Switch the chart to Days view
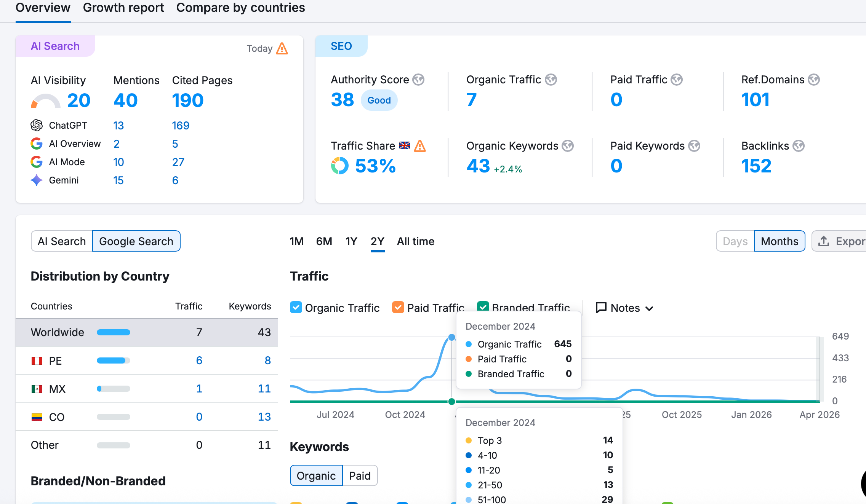This screenshot has width=866, height=504. click(x=735, y=241)
